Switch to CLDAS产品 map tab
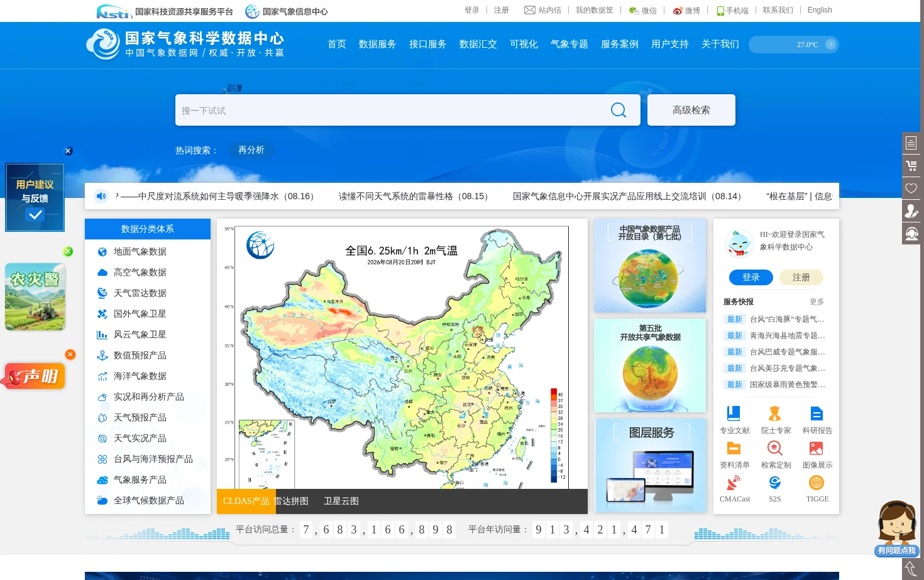Screen dimensions: 924x580 (246, 501)
